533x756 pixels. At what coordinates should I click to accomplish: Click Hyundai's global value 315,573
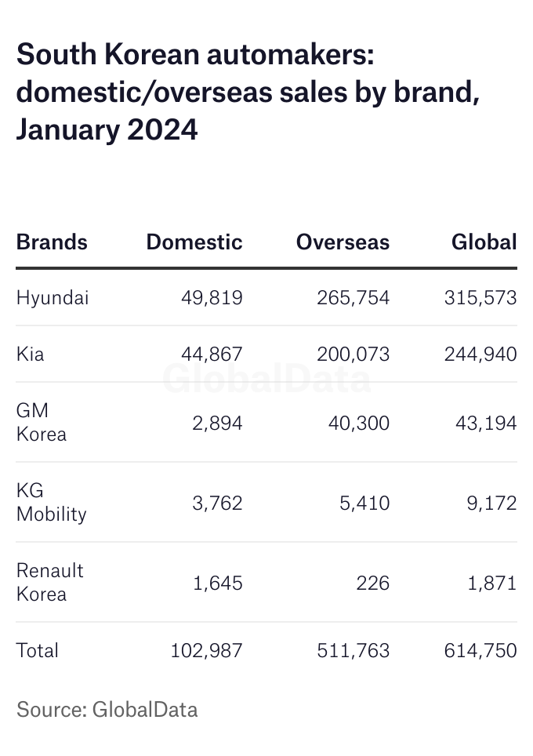480,298
